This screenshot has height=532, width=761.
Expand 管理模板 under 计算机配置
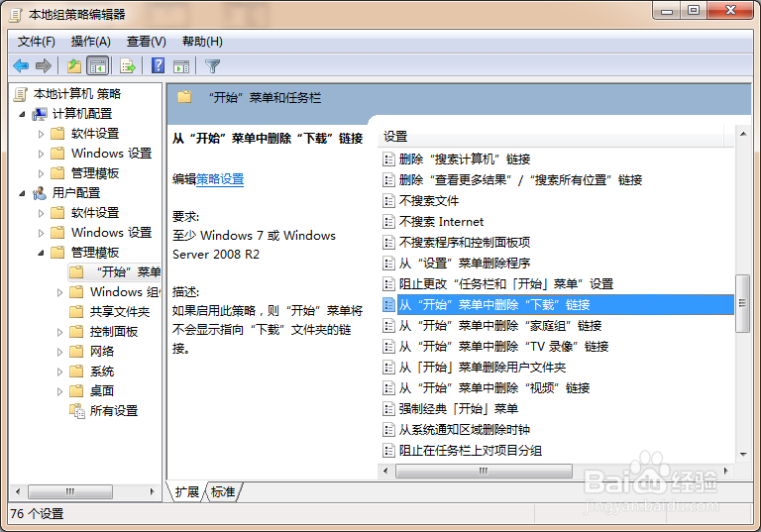(x=41, y=173)
